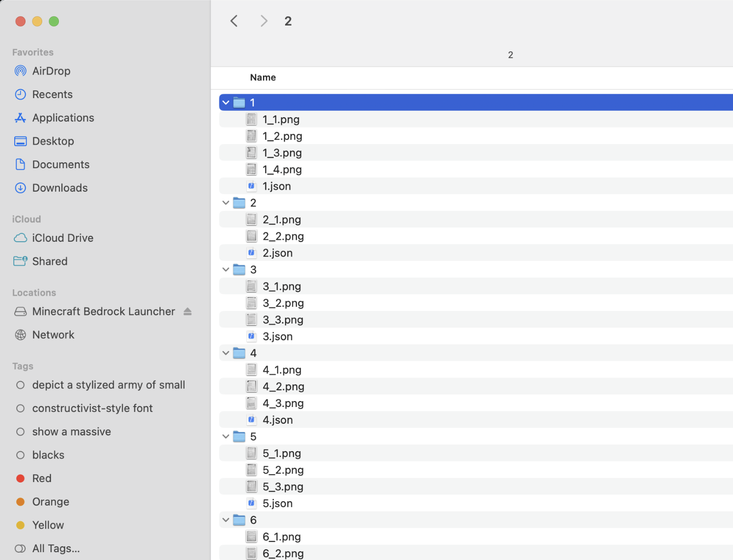Click the 5.json file icon
This screenshot has height=560, width=733.
252,503
